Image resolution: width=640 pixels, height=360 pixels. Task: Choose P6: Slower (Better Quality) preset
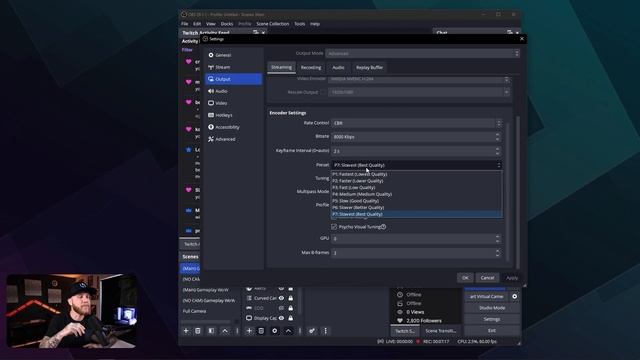point(416,207)
